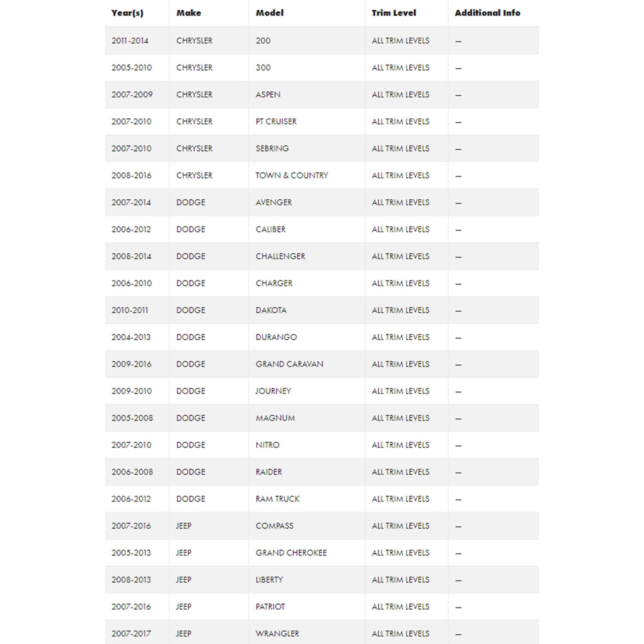The width and height of the screenshot is (644, 644).
Task: Click the 2007-2014 year cell for Avenger
Action: tap(137, 203)
